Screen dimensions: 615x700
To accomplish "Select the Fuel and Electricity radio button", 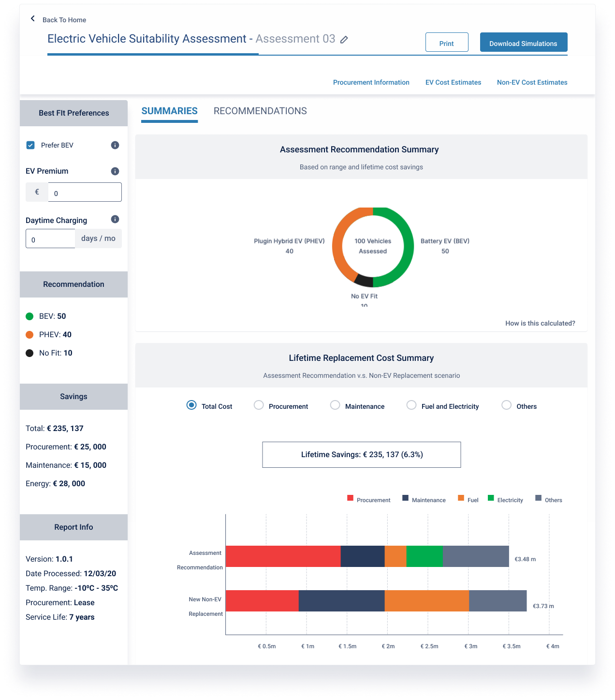I will coord(411,405).
